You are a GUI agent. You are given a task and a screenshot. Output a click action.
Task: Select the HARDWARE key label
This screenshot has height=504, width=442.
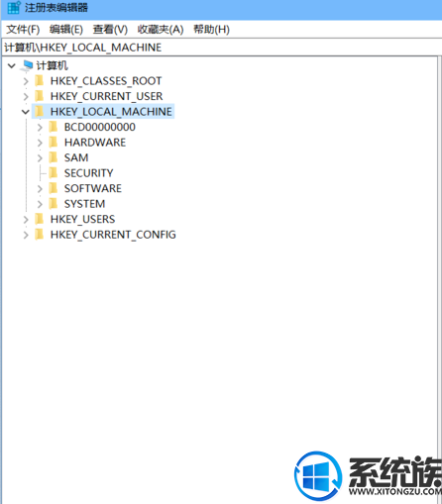(95, 143)
